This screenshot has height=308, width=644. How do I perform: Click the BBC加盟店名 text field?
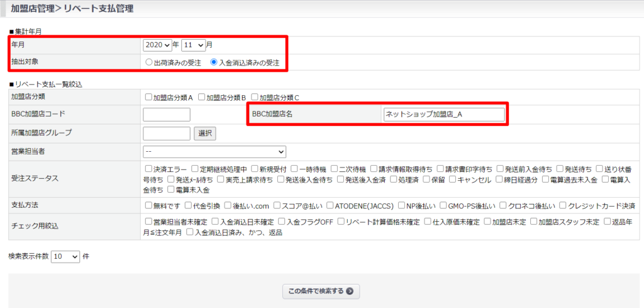(443, 115)
